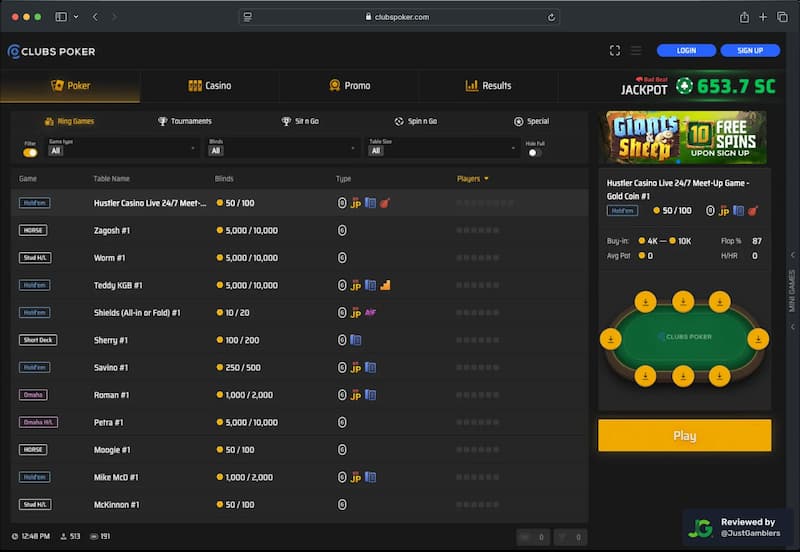Open the Safari share icon

tap(744, 17)
